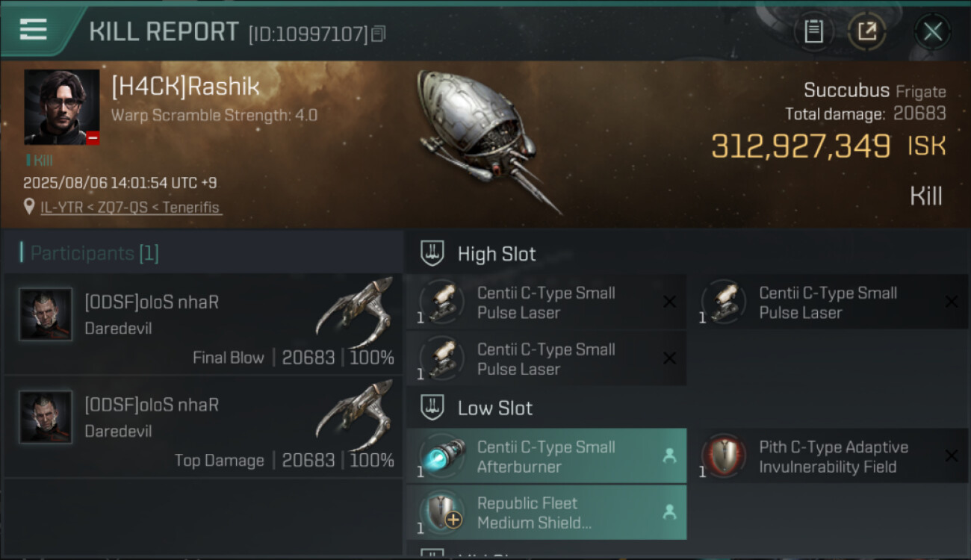
Task: Select the Republic Fleet Medium Shield module
Action: click(x=546, y=512)
